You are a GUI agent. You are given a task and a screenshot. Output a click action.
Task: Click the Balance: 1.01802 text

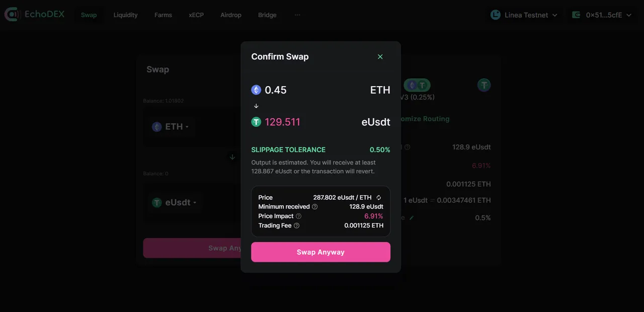point(164,101)
